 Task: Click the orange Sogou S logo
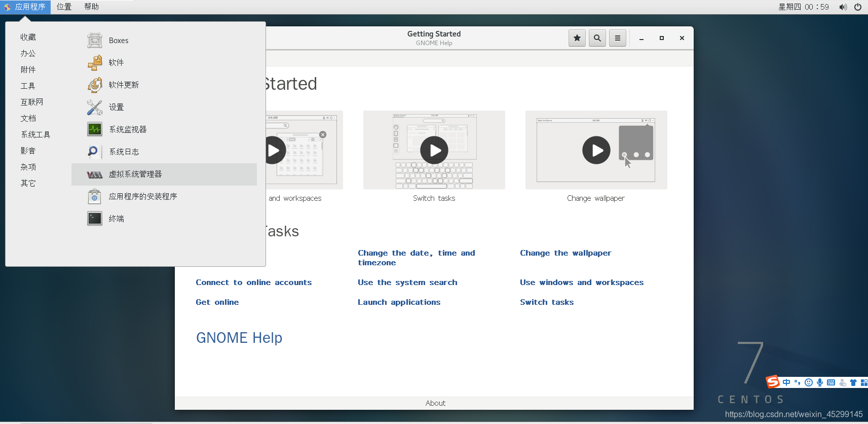pyautogui.click(x=773, y=381)
